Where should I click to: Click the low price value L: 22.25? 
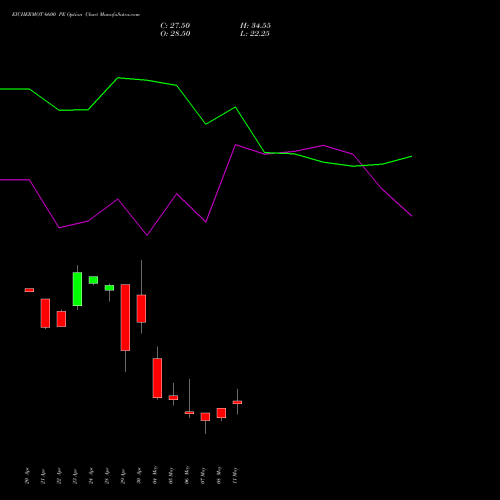pos(255,34)
